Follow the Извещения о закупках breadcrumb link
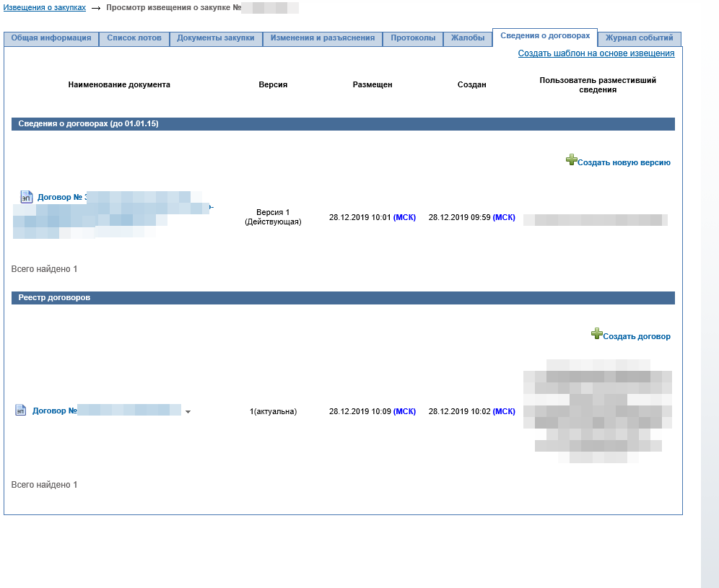The width and height of the screenshot is (719, 588). coord(45,7)
